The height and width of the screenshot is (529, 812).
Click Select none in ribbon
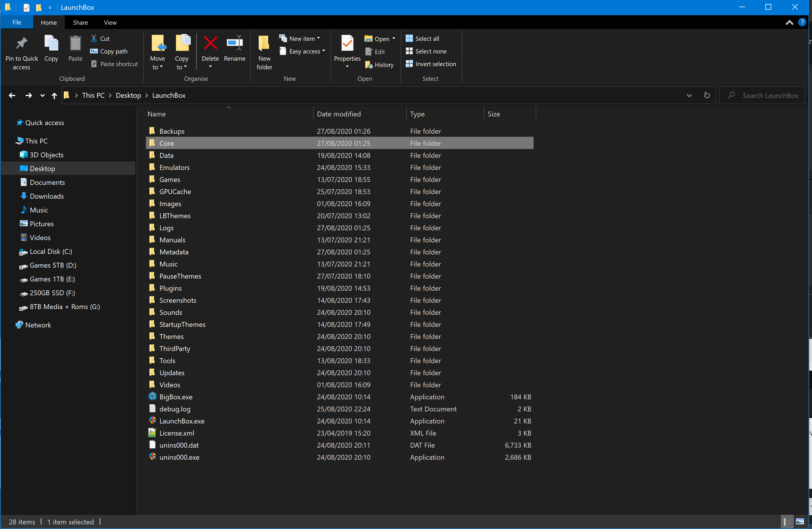pos(426,51)
